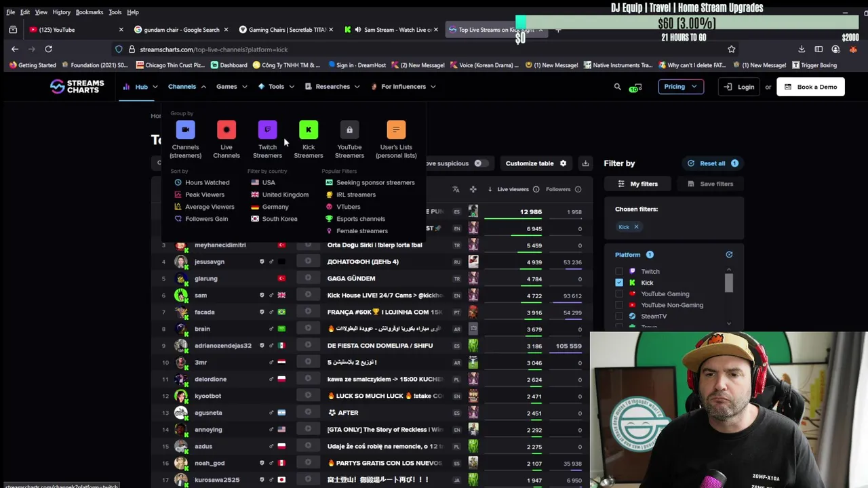Screen dimensions: 868x488
Task: Click the language column translate icon
Action: click(456, 189)
